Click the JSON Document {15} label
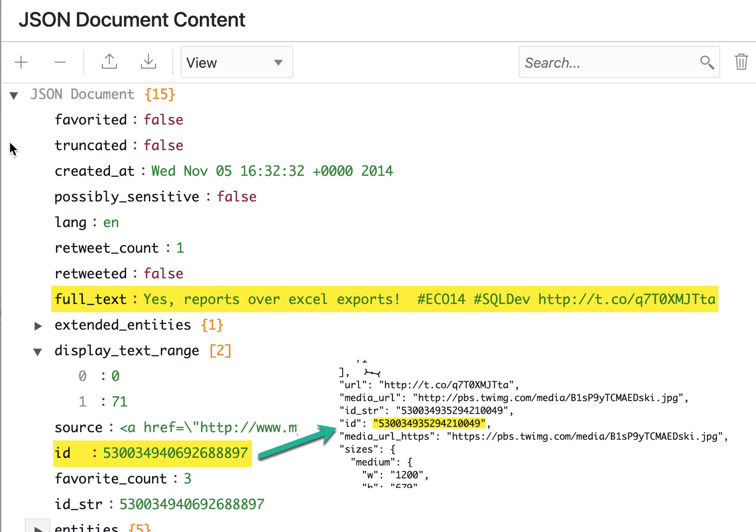 point(103,94)
